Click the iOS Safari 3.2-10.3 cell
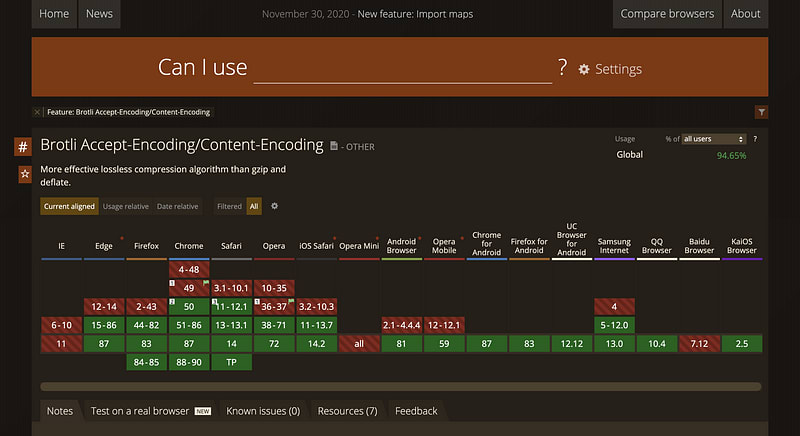Image resolution: width=800 pixels, height=436 pixels. coord(316,306)
